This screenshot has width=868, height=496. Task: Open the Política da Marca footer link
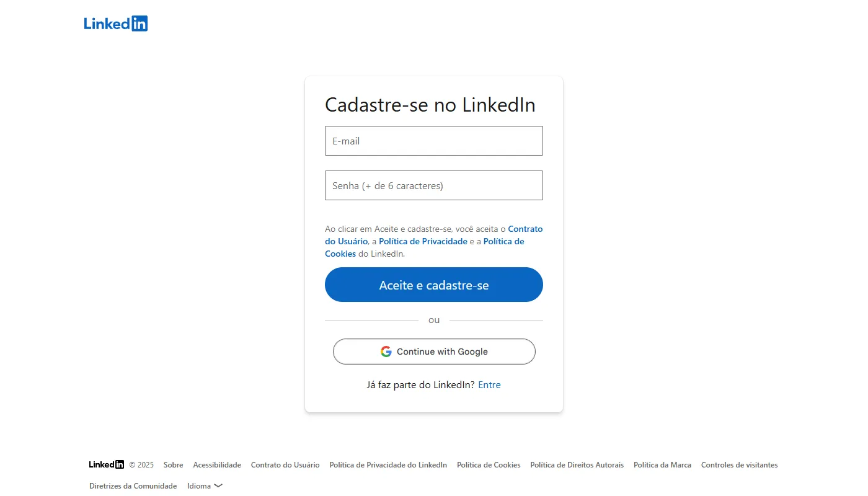pyautogui.click(x=662, y=465)
